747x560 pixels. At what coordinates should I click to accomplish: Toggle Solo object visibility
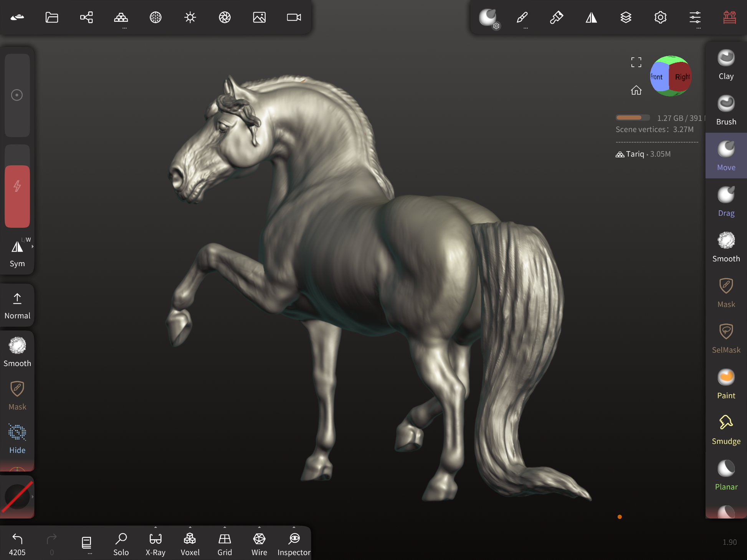121,544
